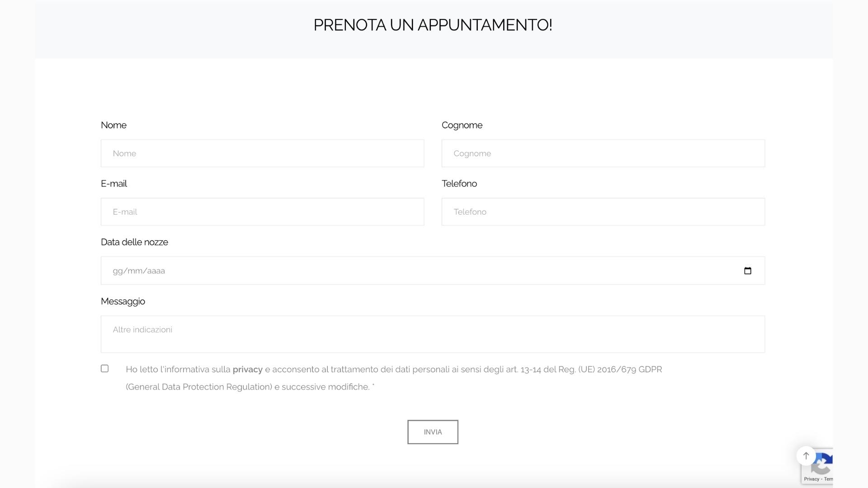Open the calendar date picker icon
The width and height of the screenshot is (868, 488).
tap(747, 271)
